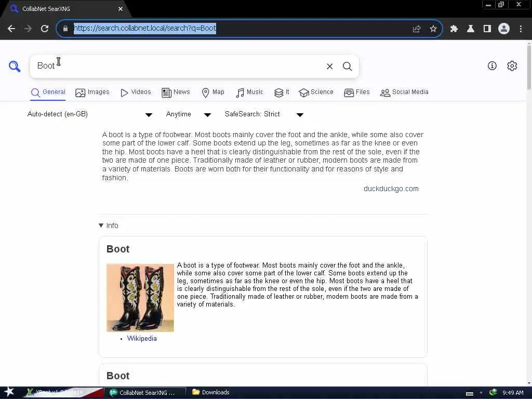
Task: Switch to the Files category tab
Action: [356, 92]
